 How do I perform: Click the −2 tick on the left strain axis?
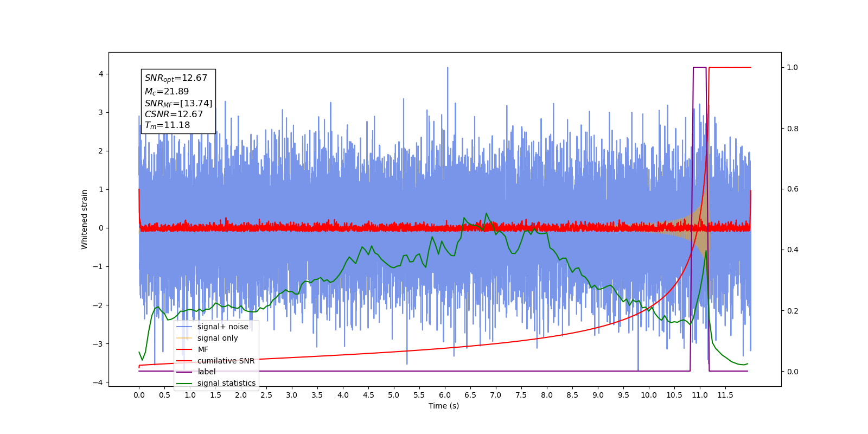(98, 305)
